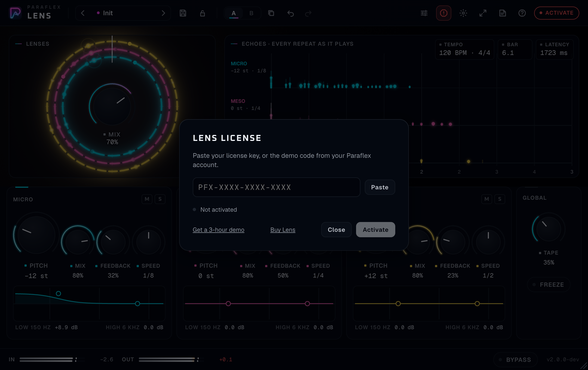Go to the previous preset arrow
This screenshot has height=370, width=588.
click(x=83, y=13)
